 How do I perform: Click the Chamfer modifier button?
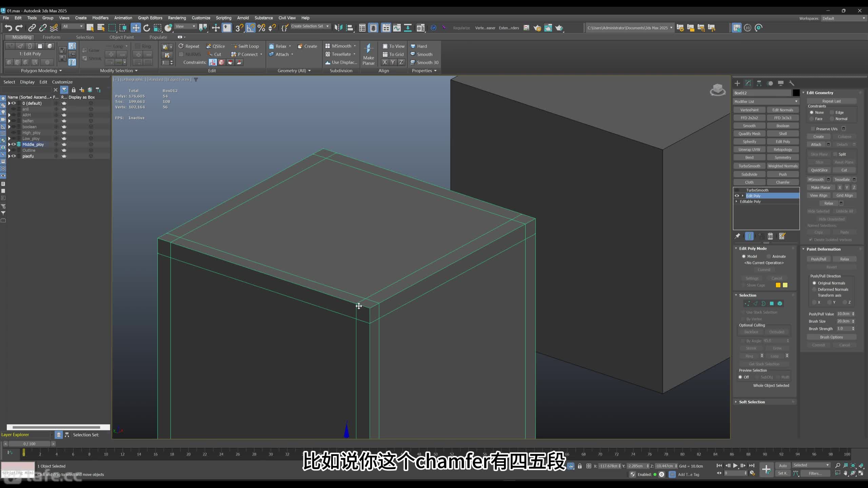[783, 182]
